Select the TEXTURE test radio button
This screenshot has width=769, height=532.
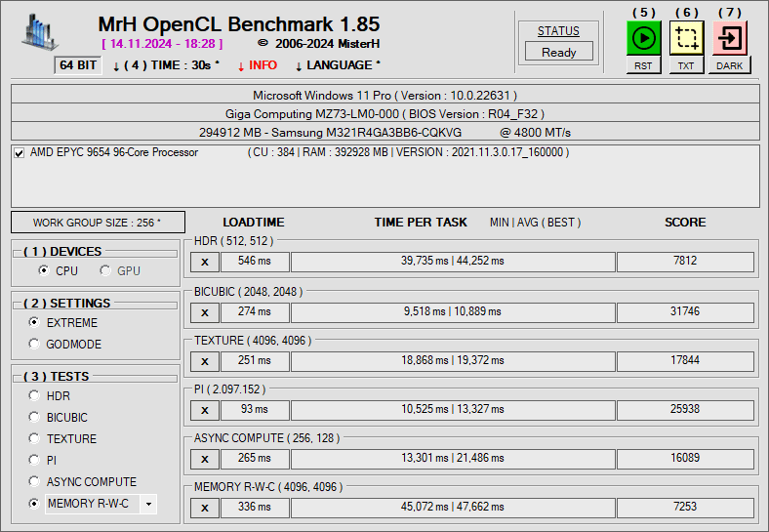tap(34, 438)
